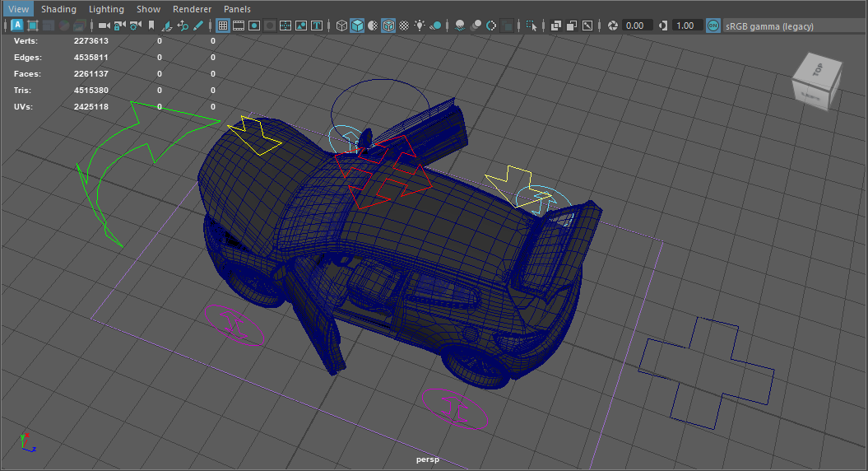Screen dimensions: 868x471
Task: Click the Use All Lights lightbulb icon
Action: coord(420,26)
